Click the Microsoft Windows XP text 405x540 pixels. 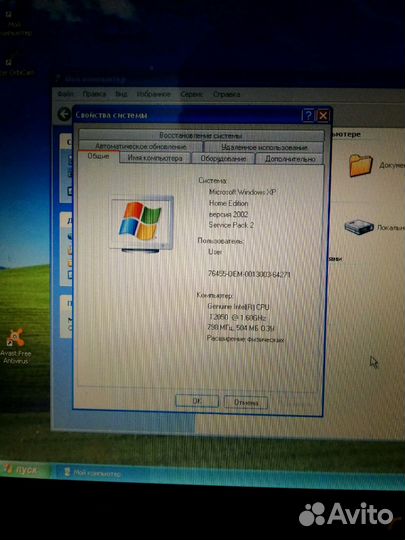[242, 192]
